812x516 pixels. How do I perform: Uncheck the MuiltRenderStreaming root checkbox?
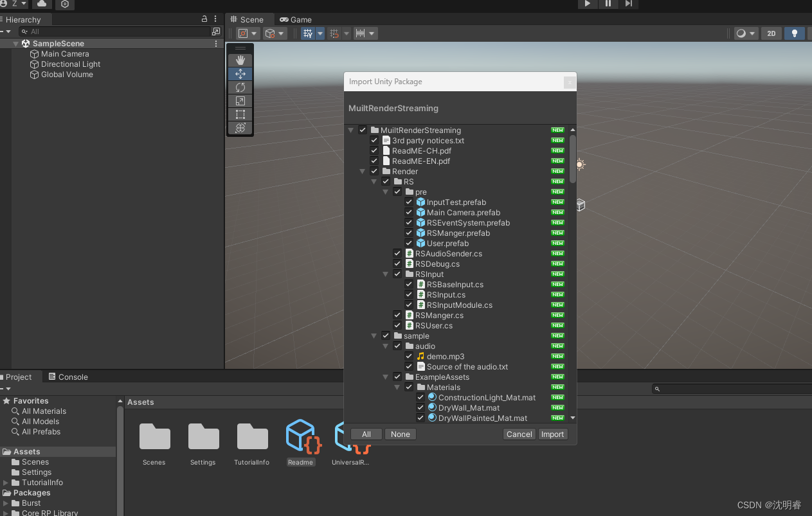pyautogui.click(x=363, y=130)
